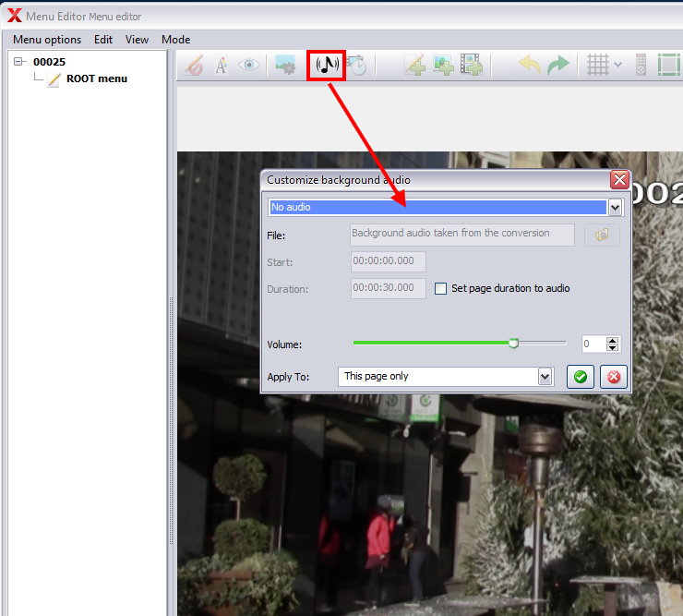
Task: Increase the Volume value spinner
Action: pyautogui.click(x=613, y=341)
